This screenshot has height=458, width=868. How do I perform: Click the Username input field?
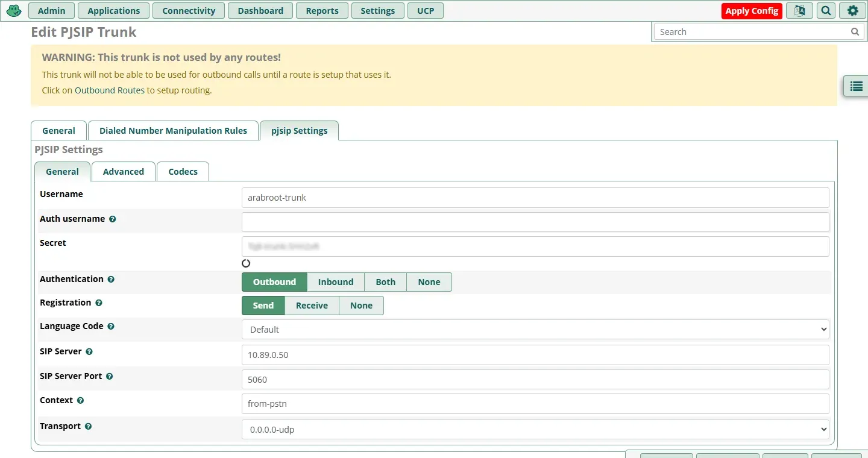(x=535, y=198)
